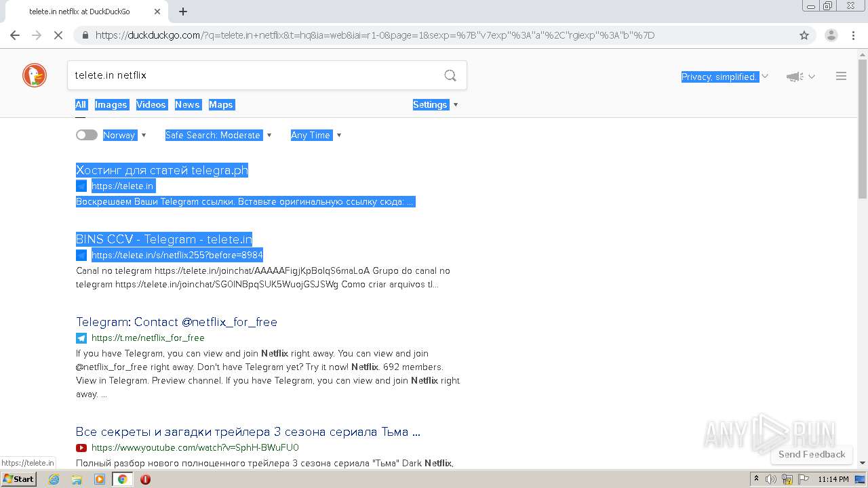Click the volume tray icon
868x488 pixels.
click(x=771, y=479)
